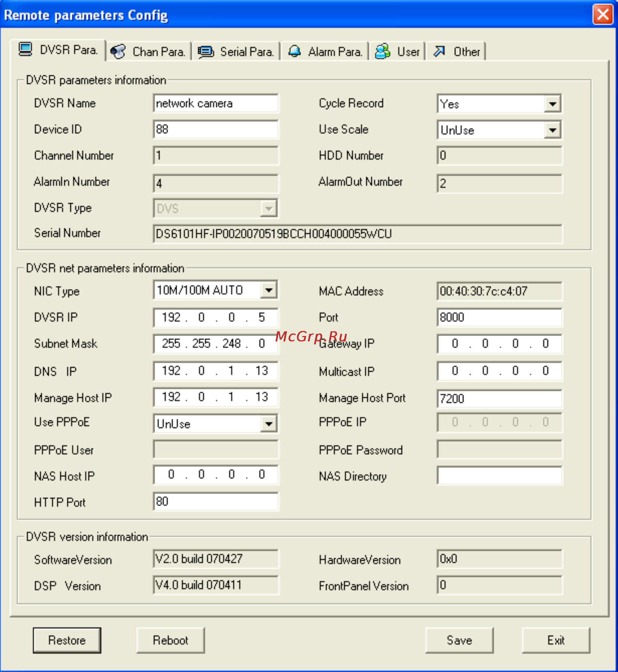Click the Other tab arrow icon
This screenshot has height=672, width=618.
[x=439, y=52]
